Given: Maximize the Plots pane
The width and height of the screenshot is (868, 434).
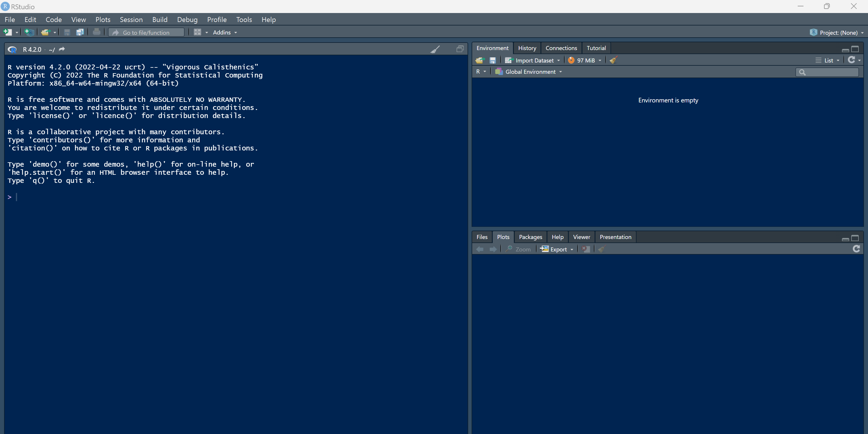Looking at the screenshot, I should click(855, 238).
